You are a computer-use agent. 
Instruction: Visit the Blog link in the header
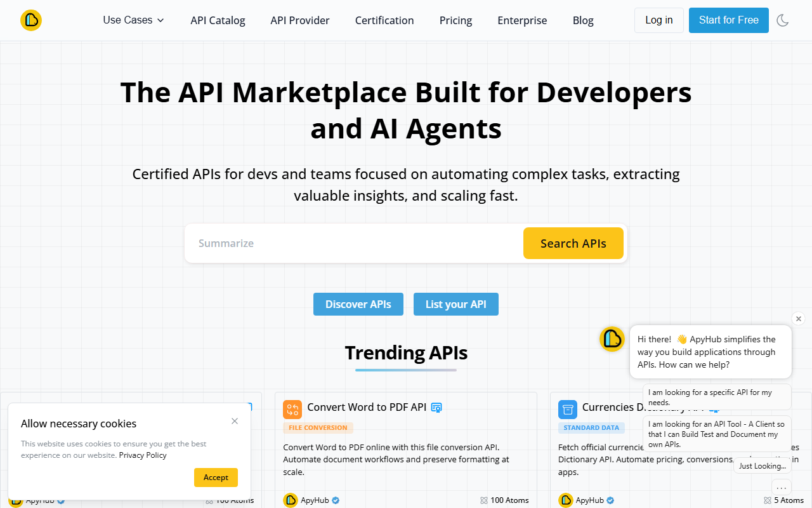click(583, 20)
